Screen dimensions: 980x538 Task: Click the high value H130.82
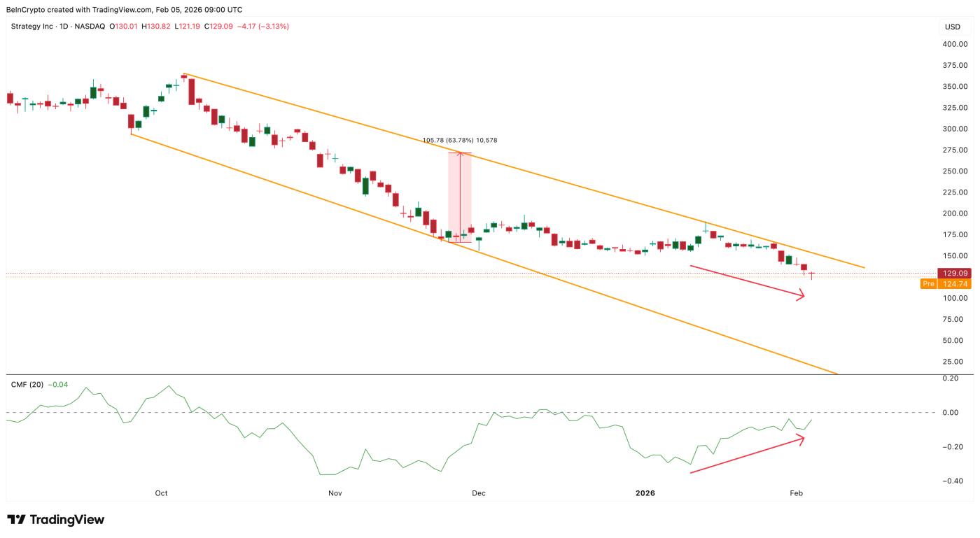pos(157,27)
